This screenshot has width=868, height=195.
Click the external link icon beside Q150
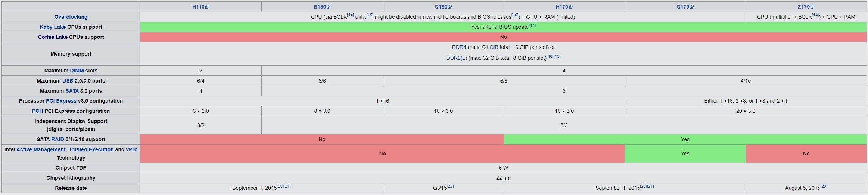coord(450,7)
